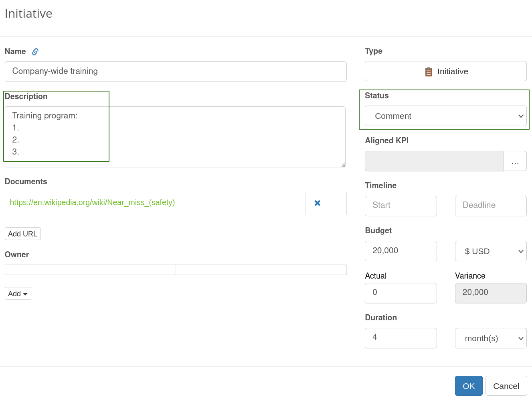Open the Status dropdown showing Comment
The image size is (532, 401).
click(x=445, y=116)
